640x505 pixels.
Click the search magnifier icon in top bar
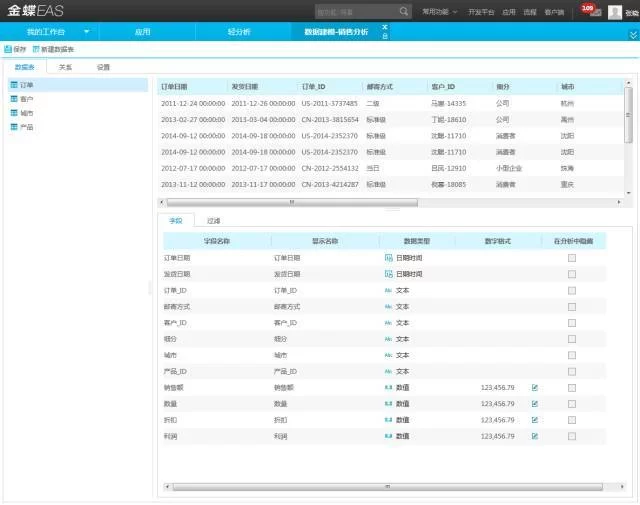(x=404, y=12)
